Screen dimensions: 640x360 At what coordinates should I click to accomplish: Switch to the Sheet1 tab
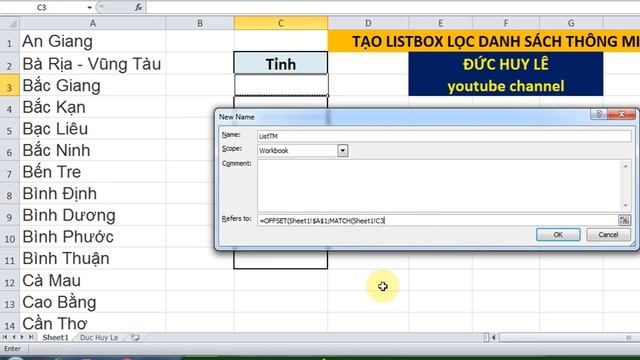[56, 338]
